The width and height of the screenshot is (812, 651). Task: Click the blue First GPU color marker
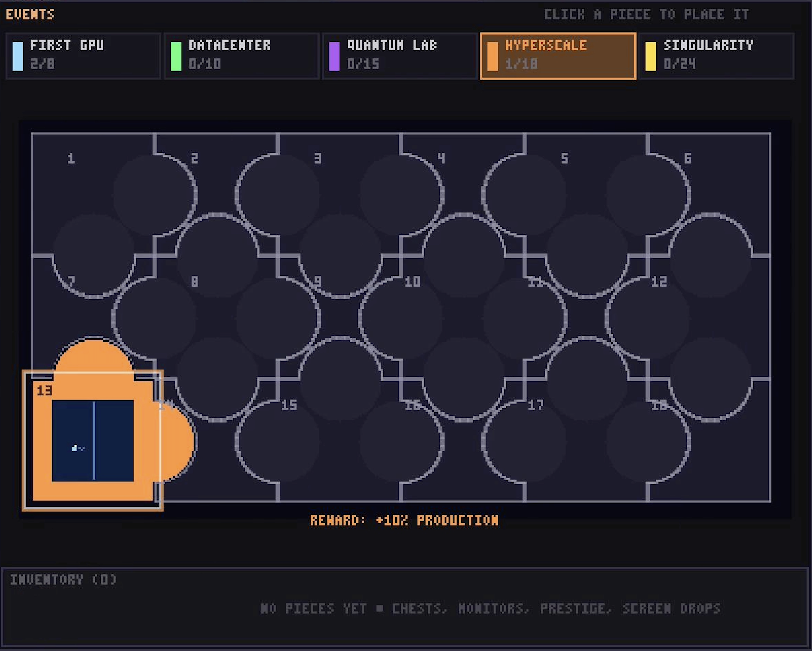[18, 56]
